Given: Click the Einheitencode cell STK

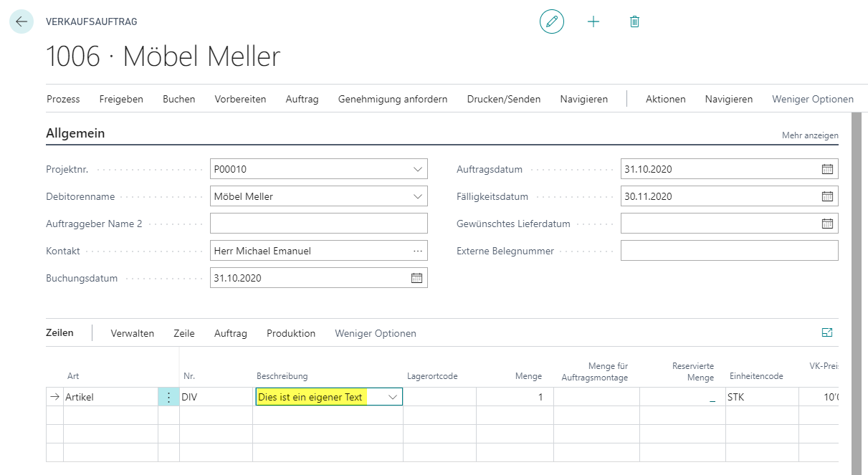Looking at the screenshot, I should (761, 397).
